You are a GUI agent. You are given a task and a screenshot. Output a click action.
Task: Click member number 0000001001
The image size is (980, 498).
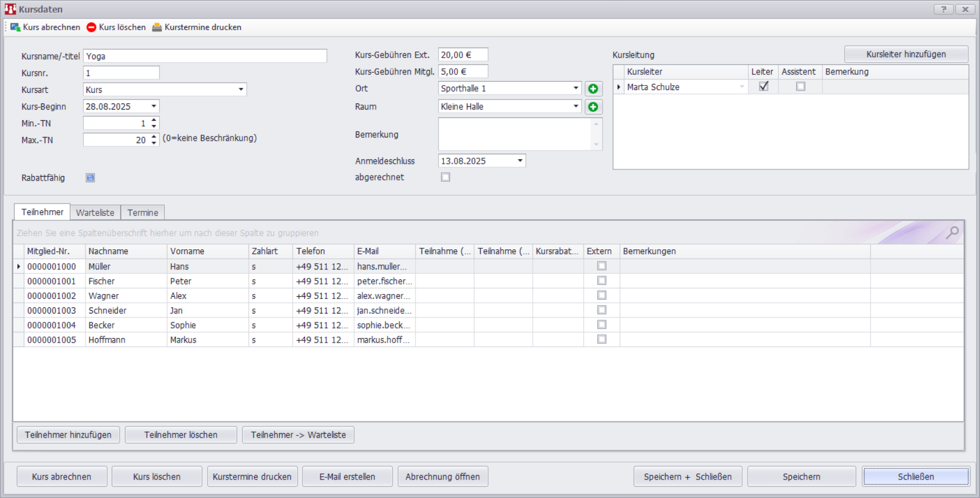point(55,281)
